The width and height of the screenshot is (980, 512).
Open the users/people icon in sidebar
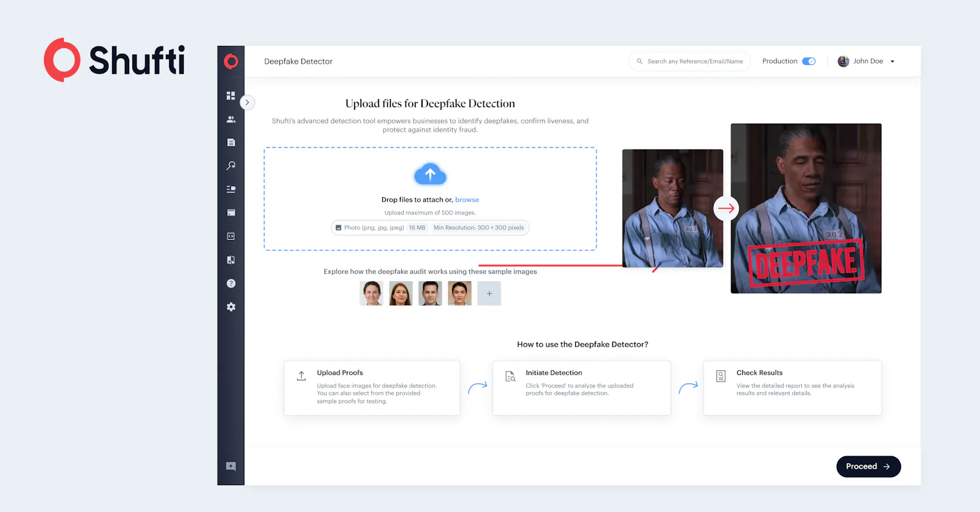(x=231, y=119)
